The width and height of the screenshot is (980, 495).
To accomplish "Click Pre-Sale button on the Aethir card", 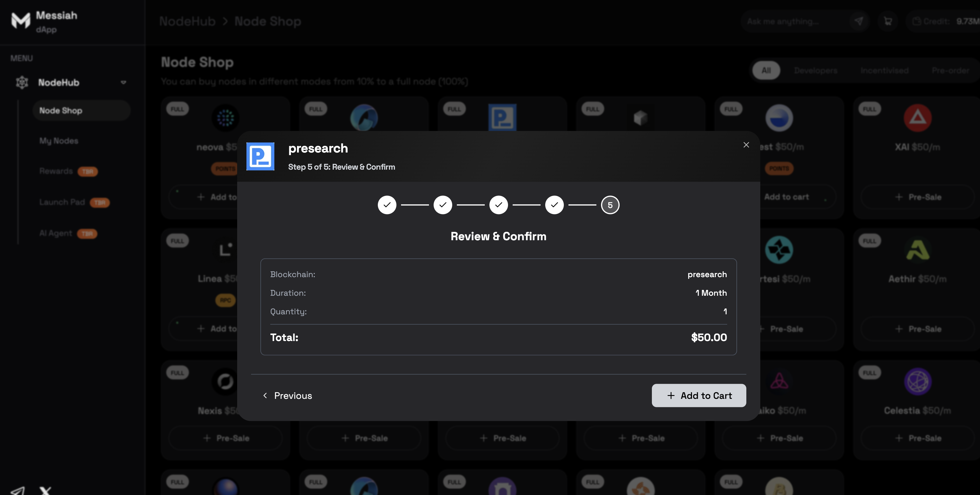I will click(x=918, y=329).
